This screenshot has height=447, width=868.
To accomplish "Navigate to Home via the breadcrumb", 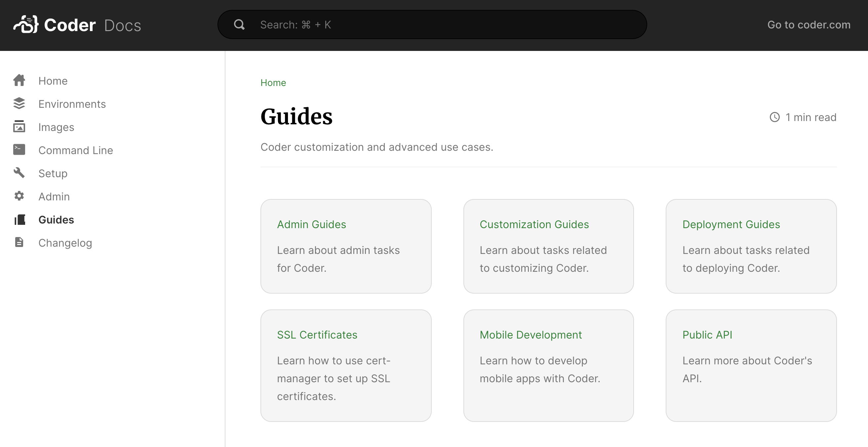I will click(x=273, y=83).
